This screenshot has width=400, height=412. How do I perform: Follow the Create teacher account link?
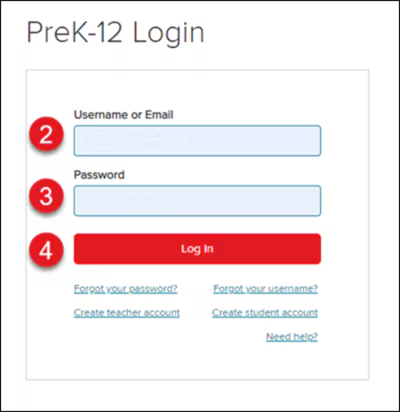click(127, 312)
